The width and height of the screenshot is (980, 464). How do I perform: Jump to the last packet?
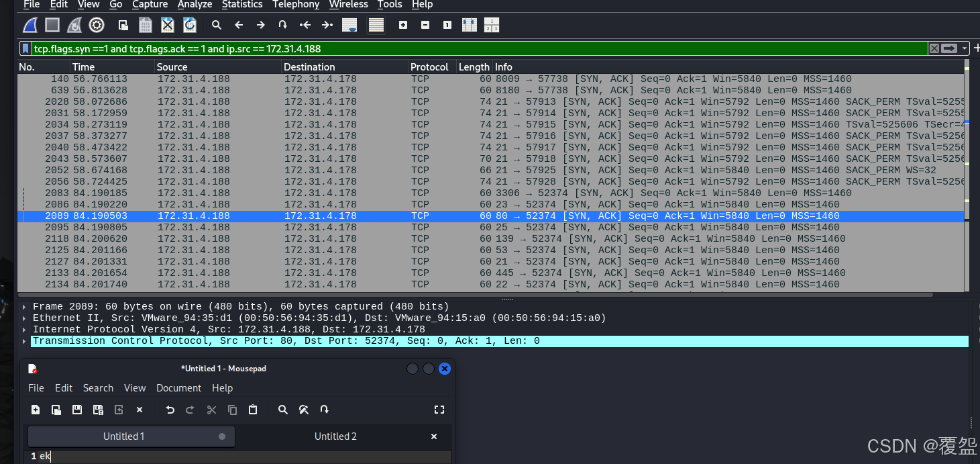coord(327,25)
